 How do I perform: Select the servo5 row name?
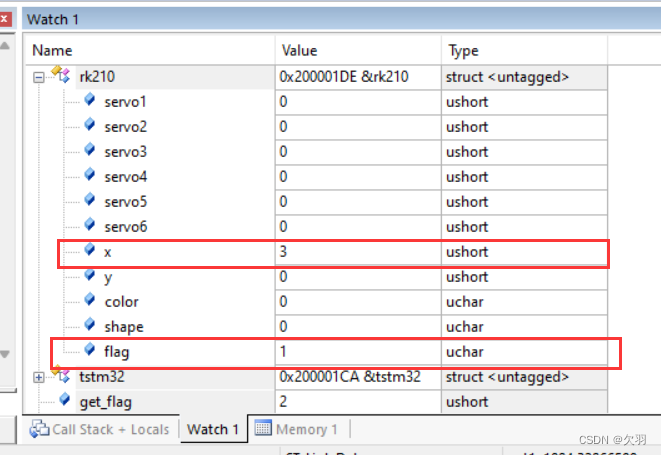[x=126, y=201]
